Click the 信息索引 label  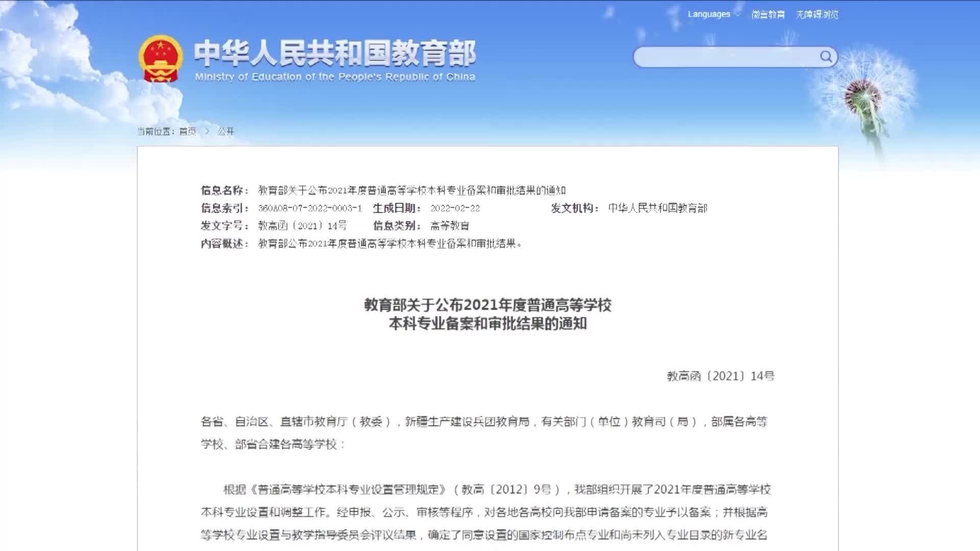(225, 208)
